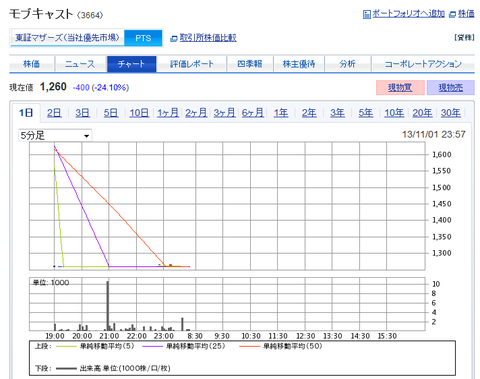
Task: Click the 単純移動平均(5) legend entry
Action: 95,346
